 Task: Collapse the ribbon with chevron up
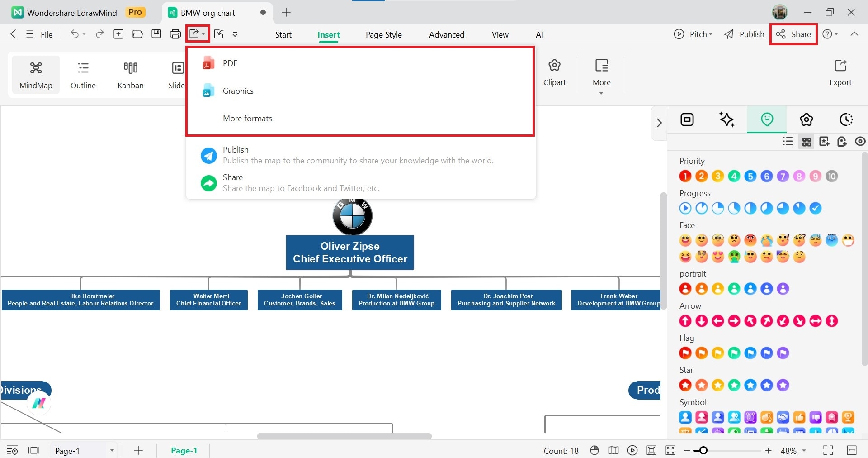coord(854,34)
